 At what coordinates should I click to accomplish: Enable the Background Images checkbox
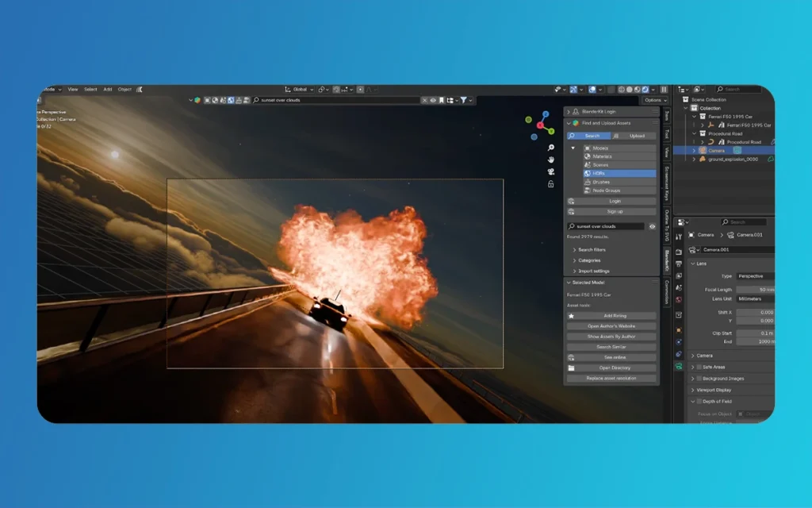click(699, 379)
